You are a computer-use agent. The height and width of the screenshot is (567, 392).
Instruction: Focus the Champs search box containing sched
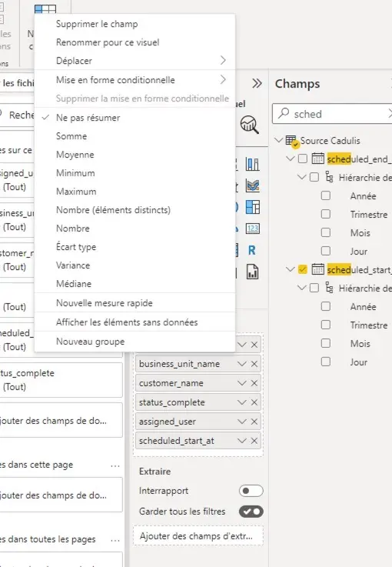(332, 114)
